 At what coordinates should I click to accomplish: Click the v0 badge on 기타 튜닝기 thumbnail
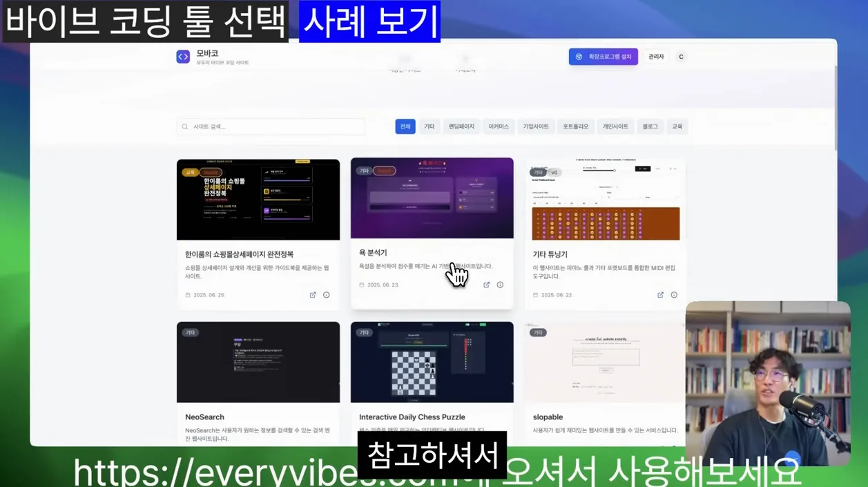(554, 172)
